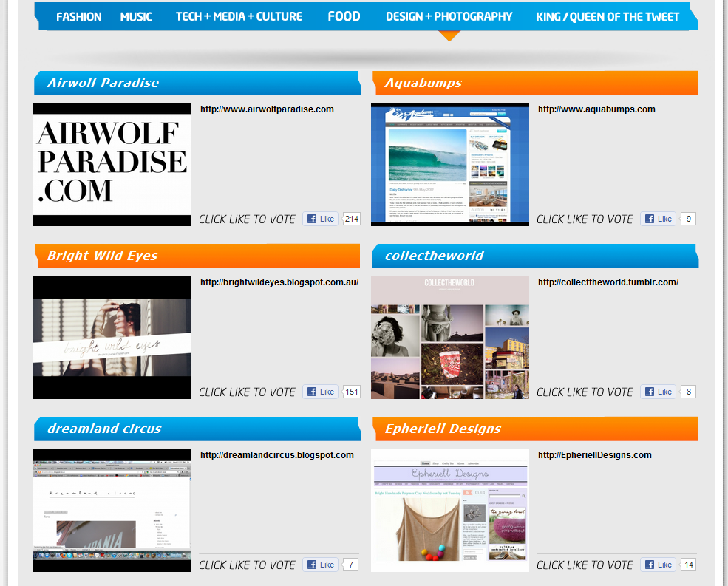Click the 9 like count for Aquabumps
728x586 pixels.
tap(689, 219)
